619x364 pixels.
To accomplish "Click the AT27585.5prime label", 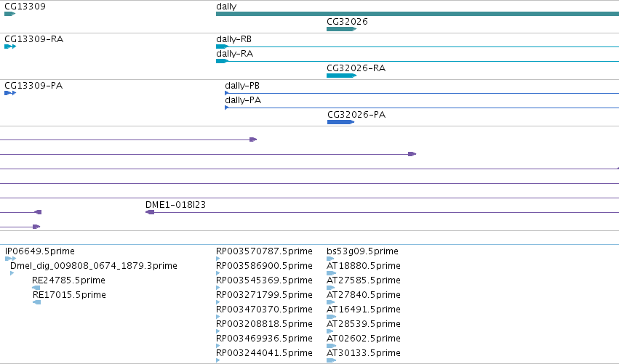I will (x=364, y=280).
